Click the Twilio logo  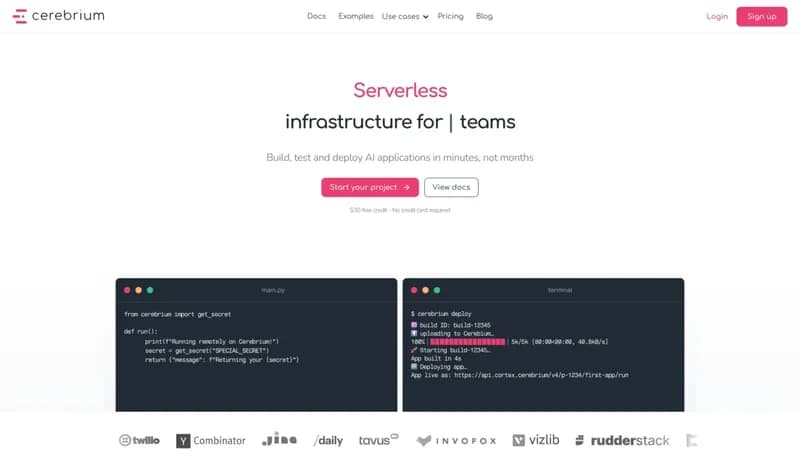click(x=139, y=440)
